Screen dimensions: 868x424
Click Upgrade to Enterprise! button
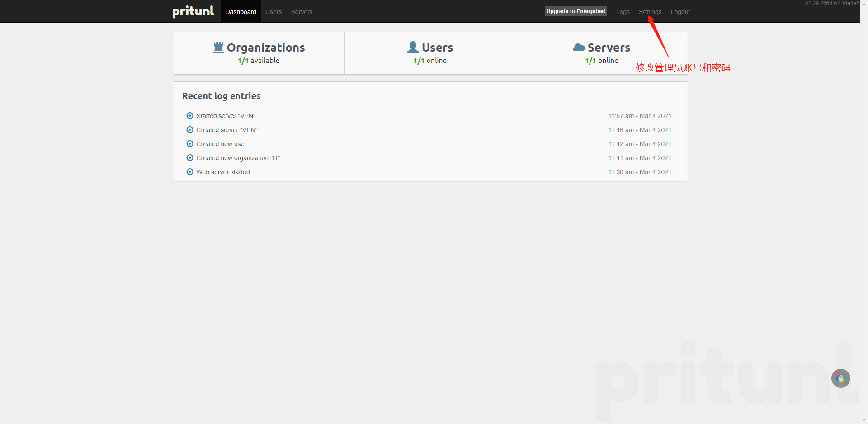576,11
